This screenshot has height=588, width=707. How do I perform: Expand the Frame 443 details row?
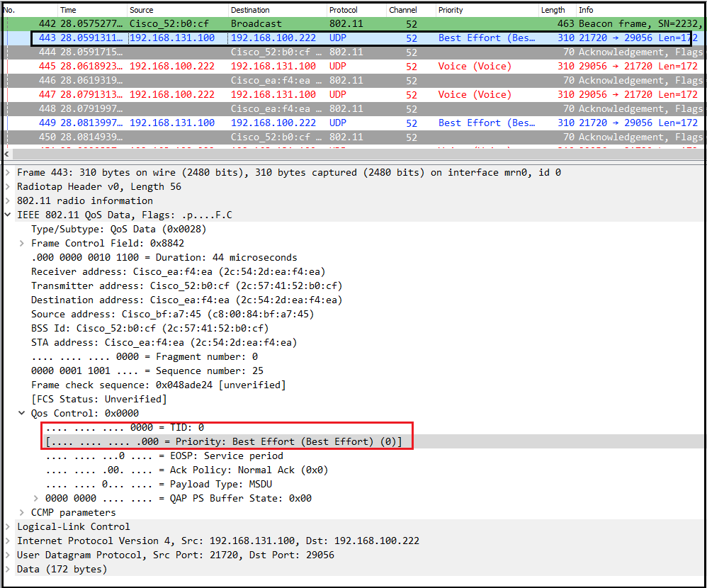[9, 172]
